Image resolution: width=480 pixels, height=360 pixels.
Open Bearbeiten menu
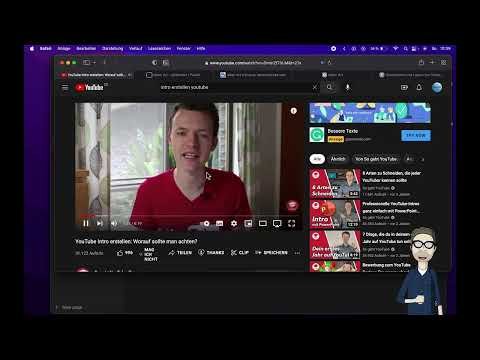tap(86, 49)
